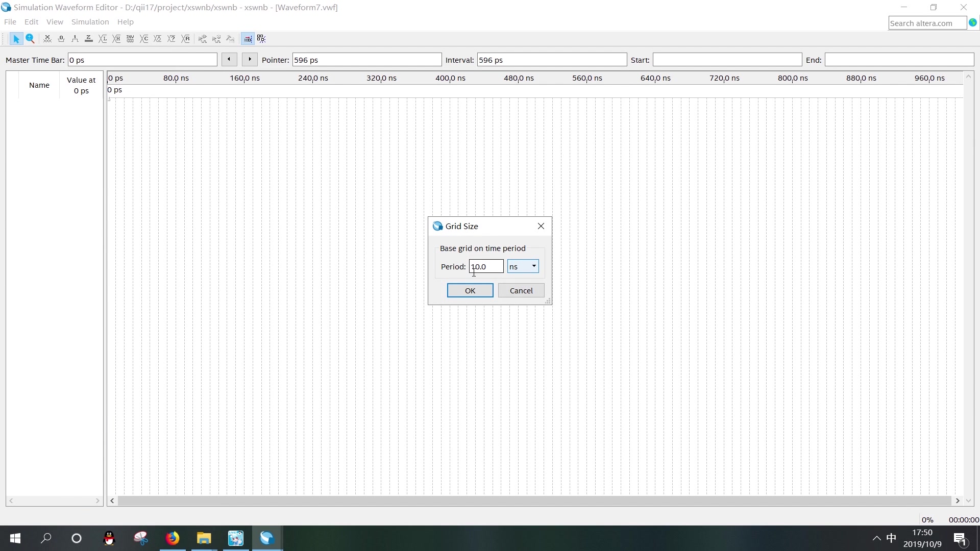
Task: Open the Edit menu
Action: pos(31,22)
